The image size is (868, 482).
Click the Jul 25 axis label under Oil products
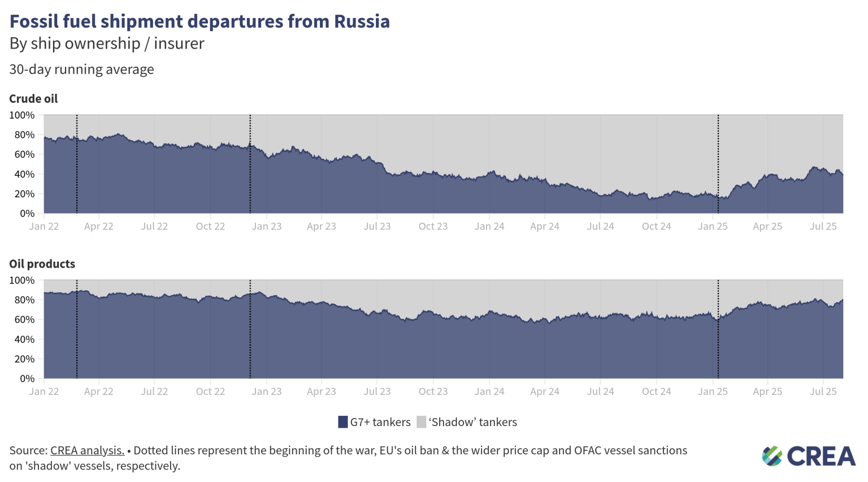pos(823,392)
